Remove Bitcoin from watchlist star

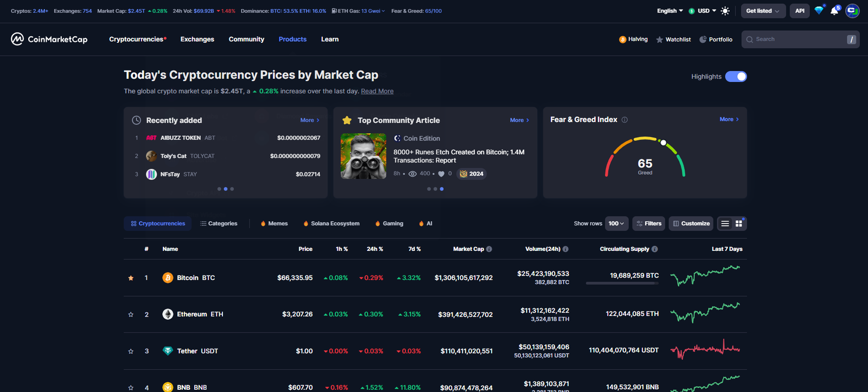131,278
